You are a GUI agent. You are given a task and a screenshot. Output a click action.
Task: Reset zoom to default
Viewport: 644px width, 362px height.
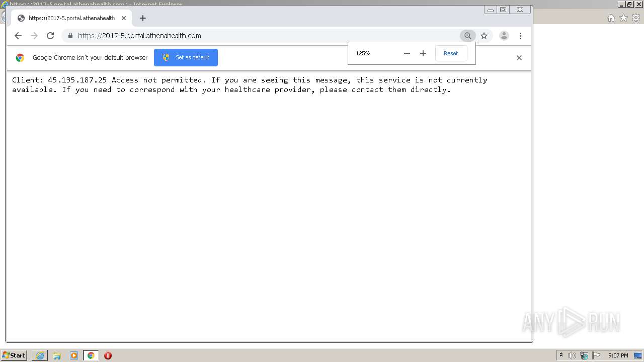451,53
